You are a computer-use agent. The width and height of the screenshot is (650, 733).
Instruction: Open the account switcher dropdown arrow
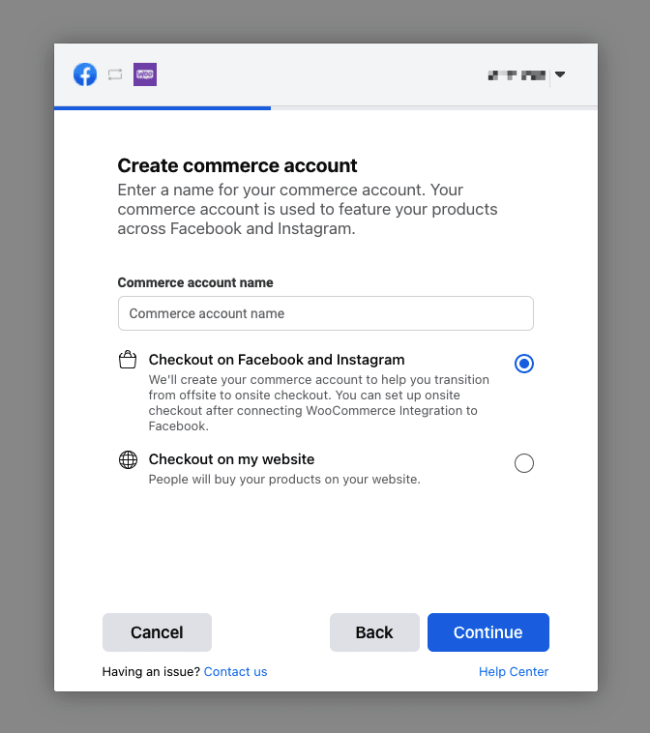click(x=560, y=74)
